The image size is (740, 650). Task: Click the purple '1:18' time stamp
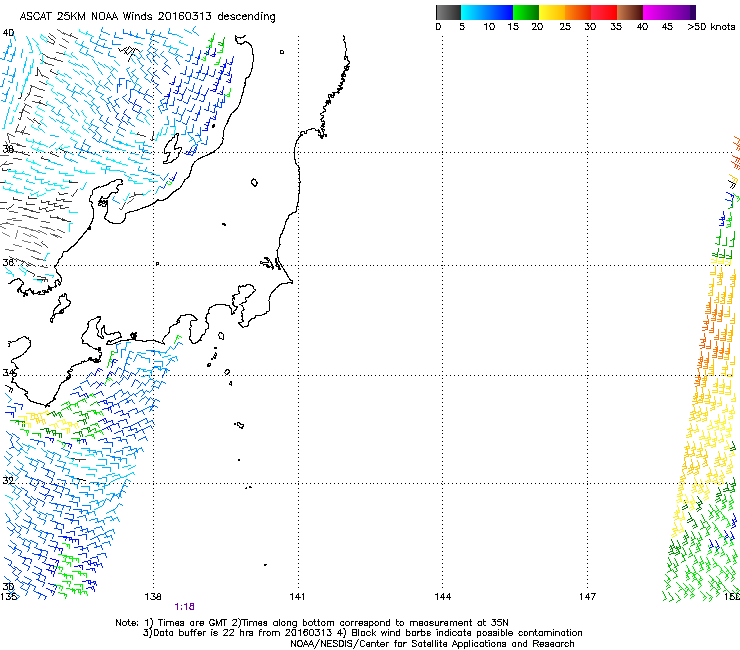[x=185, y=607]
